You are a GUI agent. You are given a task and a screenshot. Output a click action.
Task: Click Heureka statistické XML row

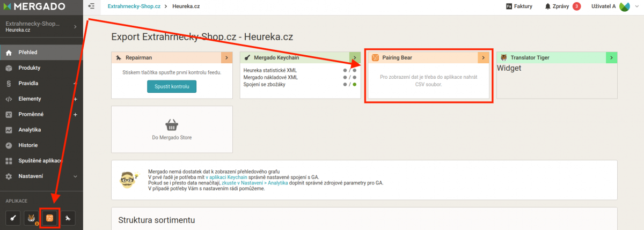pos(300,70)
